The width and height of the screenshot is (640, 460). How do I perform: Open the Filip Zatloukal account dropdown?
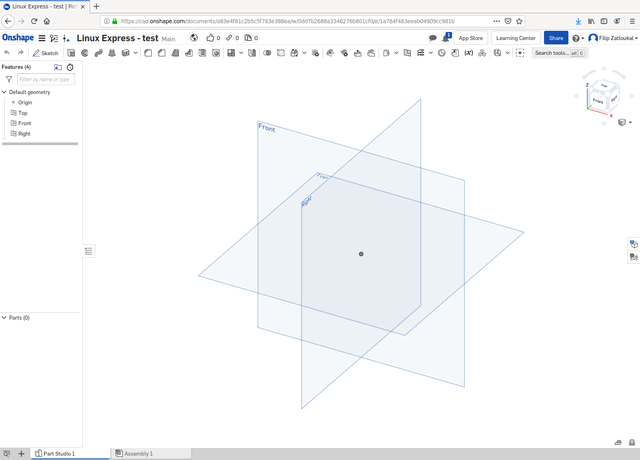[612, 38]
